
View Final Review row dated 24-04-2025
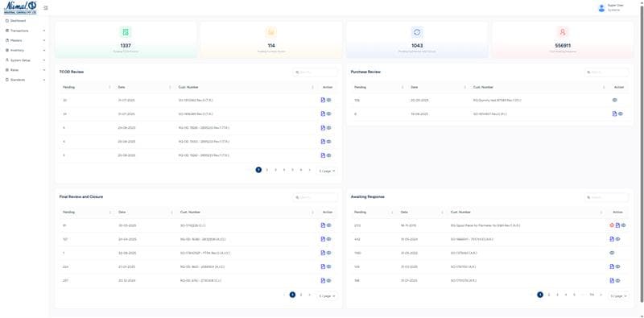pos(328,239)
